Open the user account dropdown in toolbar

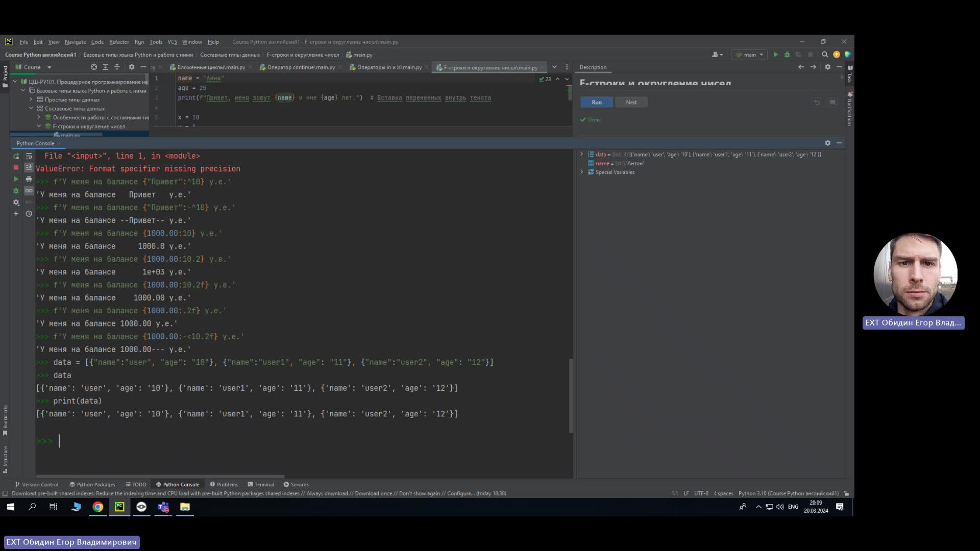pos(718,55)
